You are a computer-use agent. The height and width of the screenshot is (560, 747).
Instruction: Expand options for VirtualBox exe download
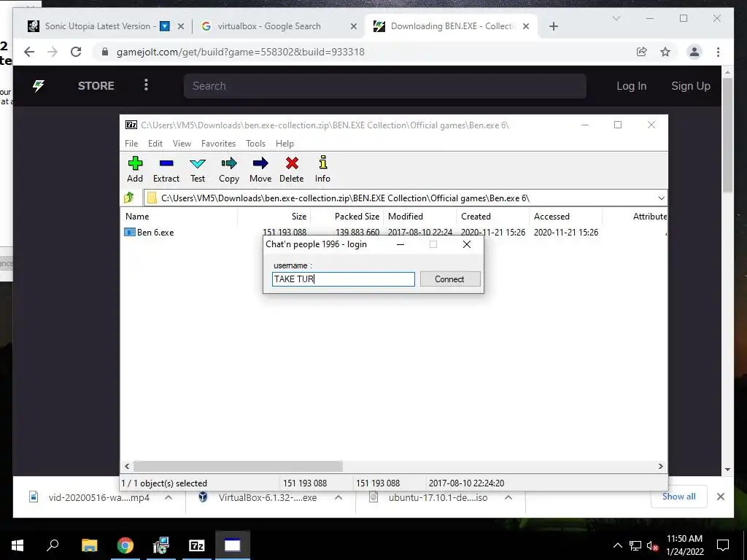coord(338,497)
